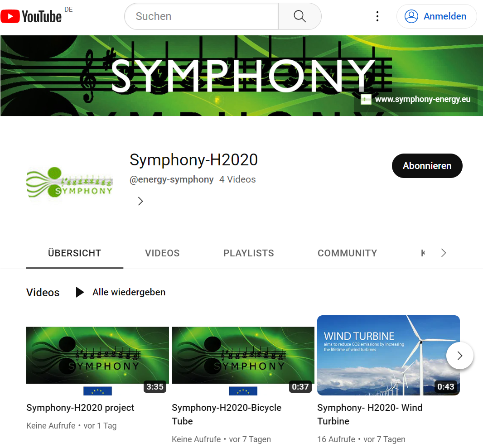Screen dimensions: 483x448
Task: Open the three-dot settings menu
Action: pos(377,16)
